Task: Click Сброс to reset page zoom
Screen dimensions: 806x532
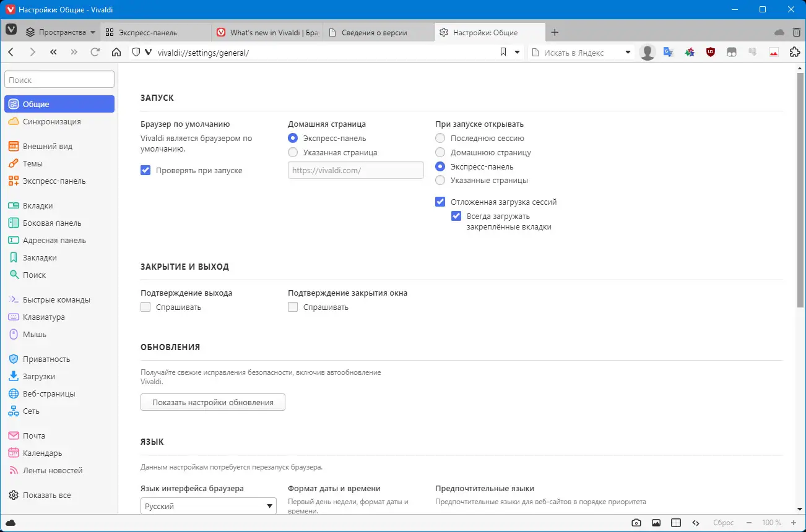Action: [723, 522]
